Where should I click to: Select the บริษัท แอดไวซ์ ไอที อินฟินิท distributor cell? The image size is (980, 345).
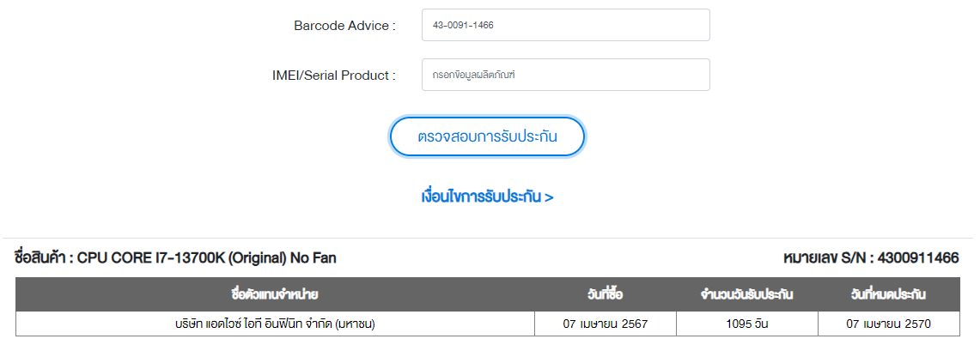pos(275,324)
